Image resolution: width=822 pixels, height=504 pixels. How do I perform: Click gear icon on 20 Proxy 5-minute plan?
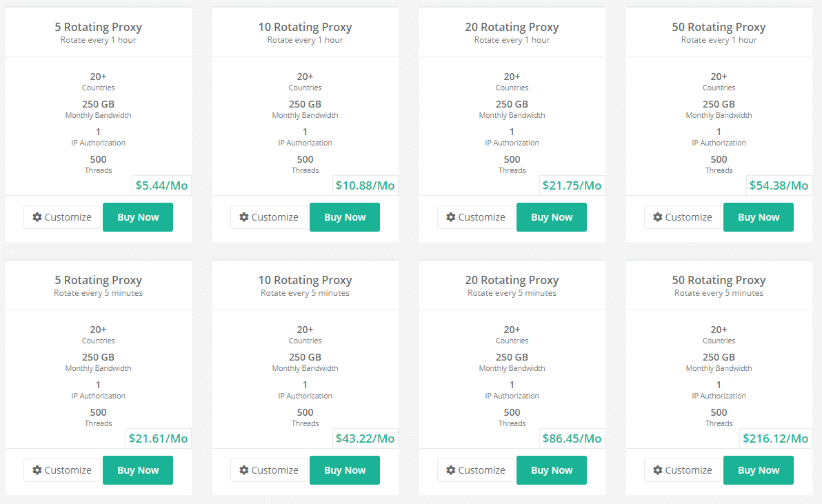[451, 470]
